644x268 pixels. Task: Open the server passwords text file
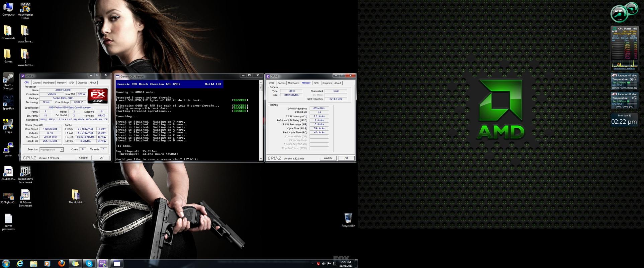coord(8,222)
